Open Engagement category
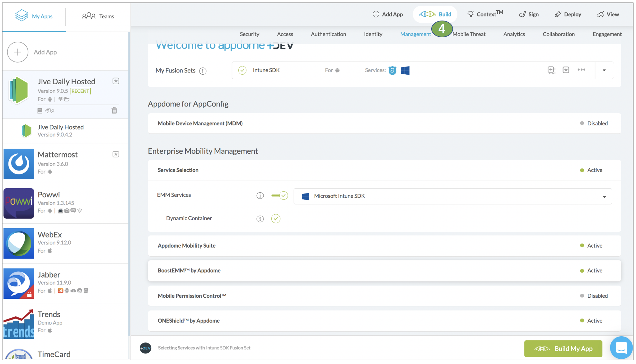This screenshot has height=364, width=636. coord(607,34)
